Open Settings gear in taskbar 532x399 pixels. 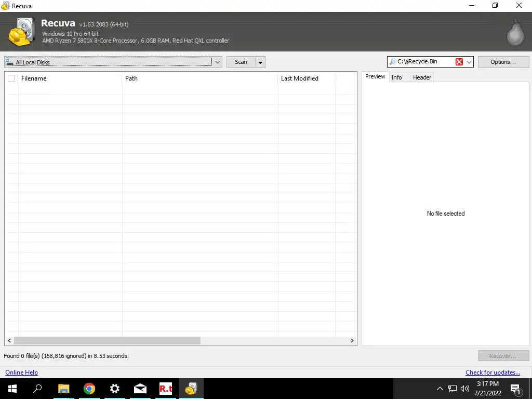(x=115, y=389)
